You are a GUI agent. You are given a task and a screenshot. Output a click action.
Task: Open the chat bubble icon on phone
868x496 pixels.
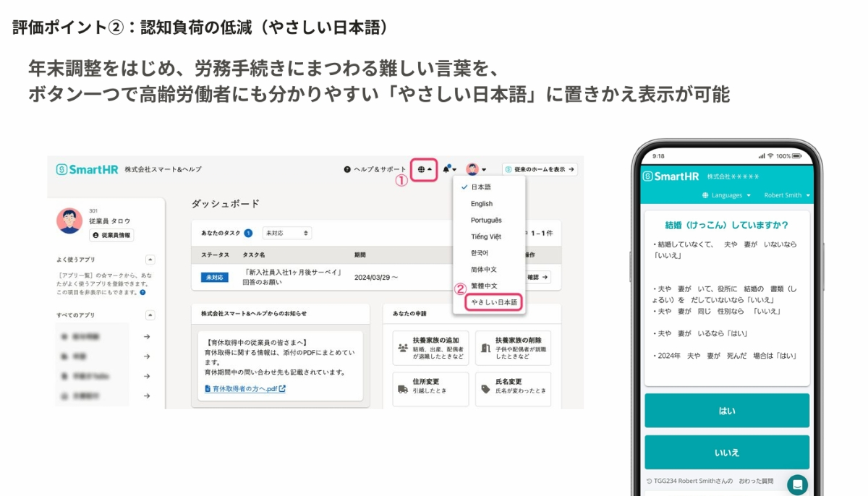click(x=797, y=484)
